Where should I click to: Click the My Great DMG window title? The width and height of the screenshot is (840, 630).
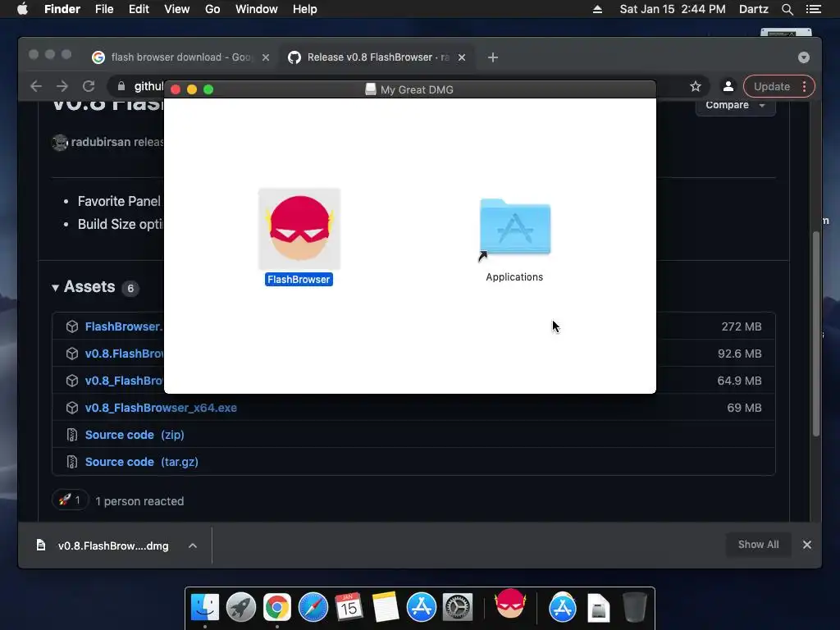pyautogui.click(x=417, y=89)
